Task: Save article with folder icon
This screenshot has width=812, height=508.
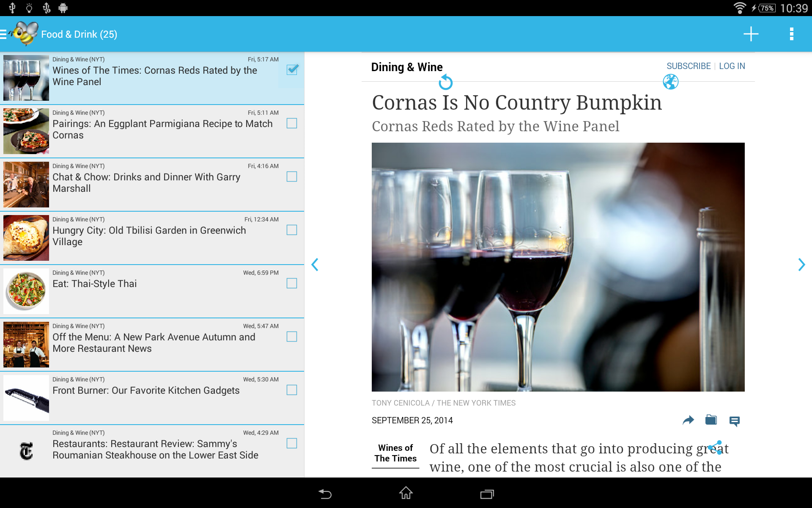Action: [711, 420]
